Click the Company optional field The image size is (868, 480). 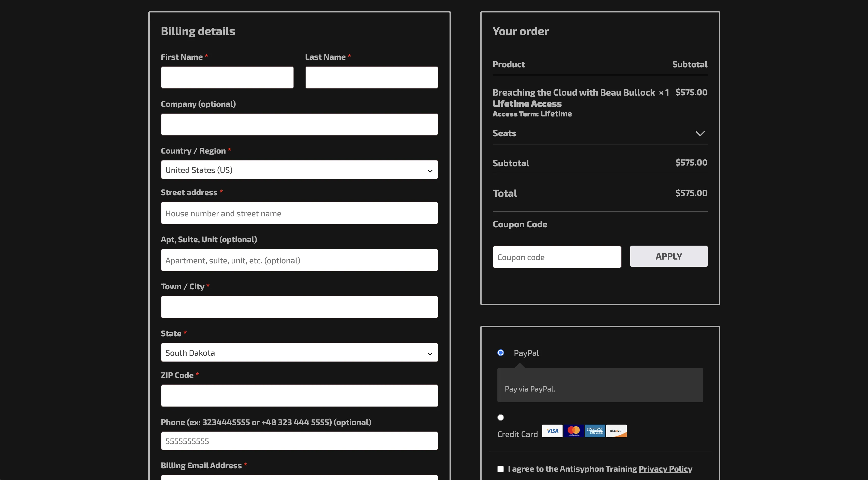299,124
